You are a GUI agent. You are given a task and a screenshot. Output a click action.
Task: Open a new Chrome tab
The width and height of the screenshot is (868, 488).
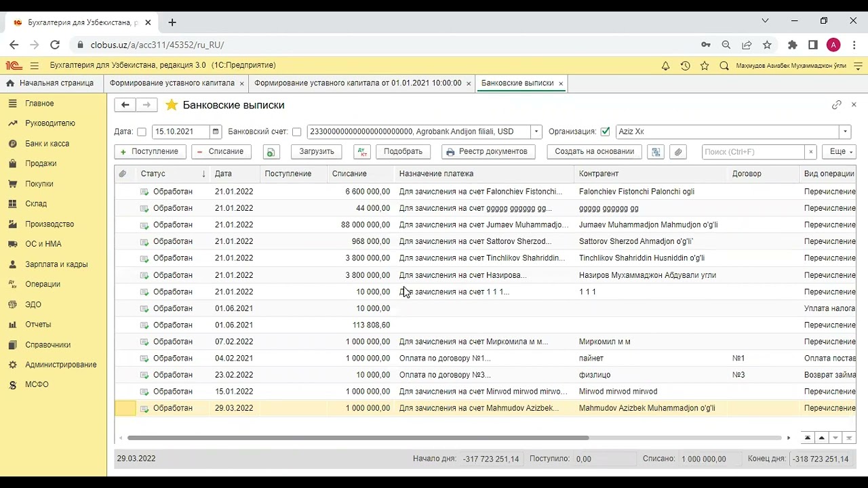coord(172,22)
